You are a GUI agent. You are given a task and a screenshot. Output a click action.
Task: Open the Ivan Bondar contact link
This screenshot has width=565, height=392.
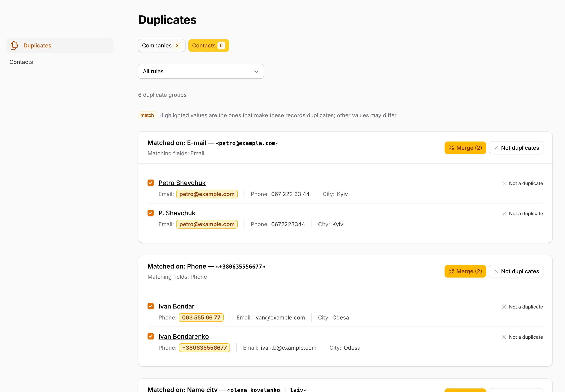click(176, 306)
